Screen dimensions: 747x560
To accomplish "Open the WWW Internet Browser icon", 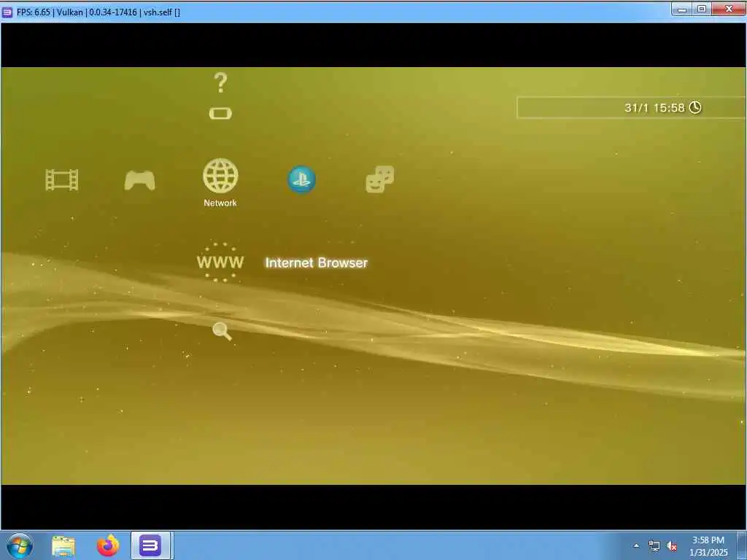I will pyautogui.click(x=220, y=262).
